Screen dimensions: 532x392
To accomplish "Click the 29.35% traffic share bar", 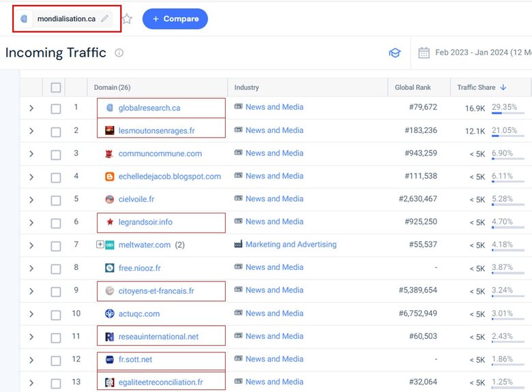I will coord(508,113).
